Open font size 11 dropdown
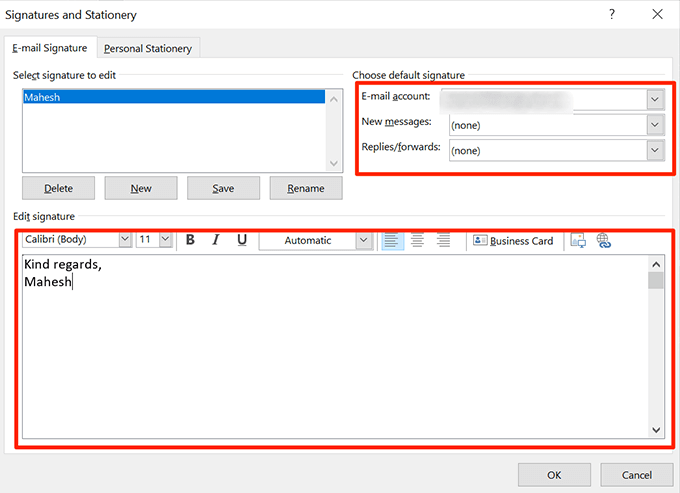680x493 pixels. point(166,239)
